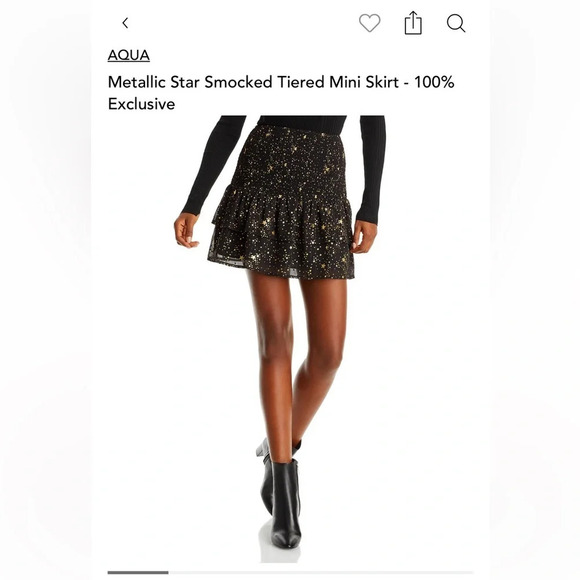Screen dimensions: 580x580
Task: Click the dark active segment of image progress bar
Action: pos(138,573)
